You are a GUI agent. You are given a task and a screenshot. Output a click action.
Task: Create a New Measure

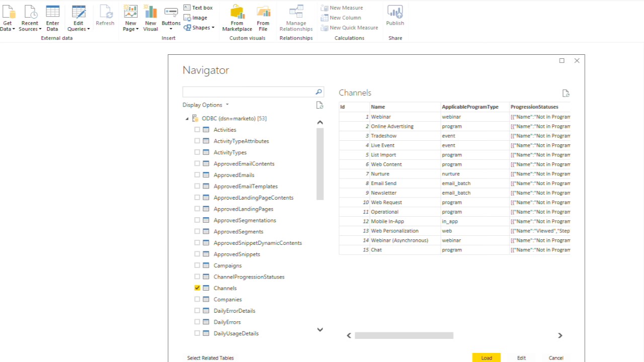pyautogui.click(x=342, y=8)
